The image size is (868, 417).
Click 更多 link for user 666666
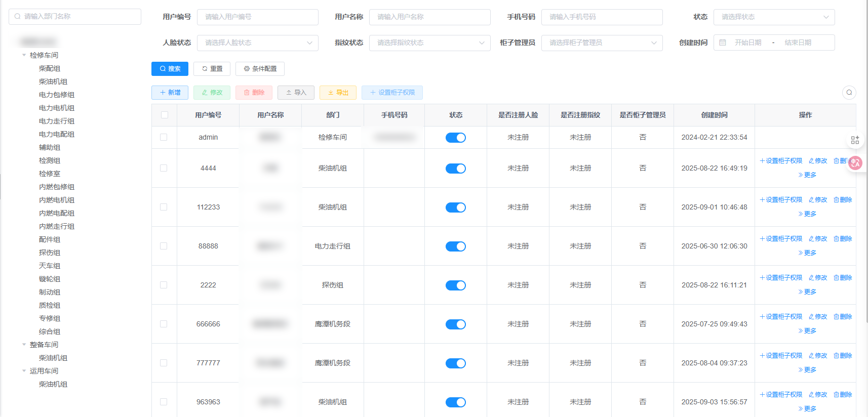point(807,331)
